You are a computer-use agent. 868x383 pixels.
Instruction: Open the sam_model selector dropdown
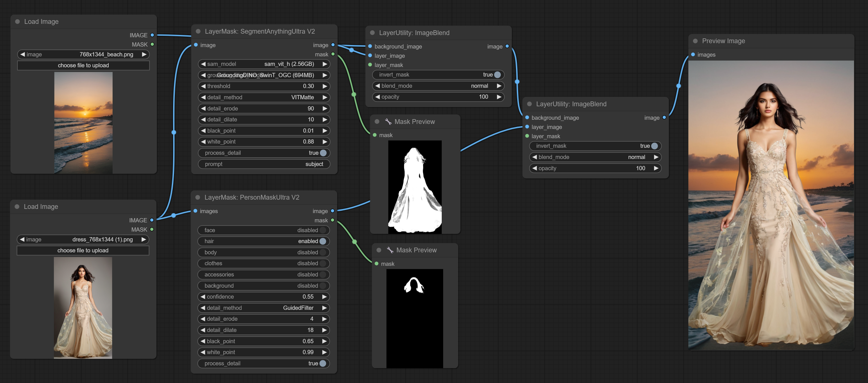pos(264,64)
